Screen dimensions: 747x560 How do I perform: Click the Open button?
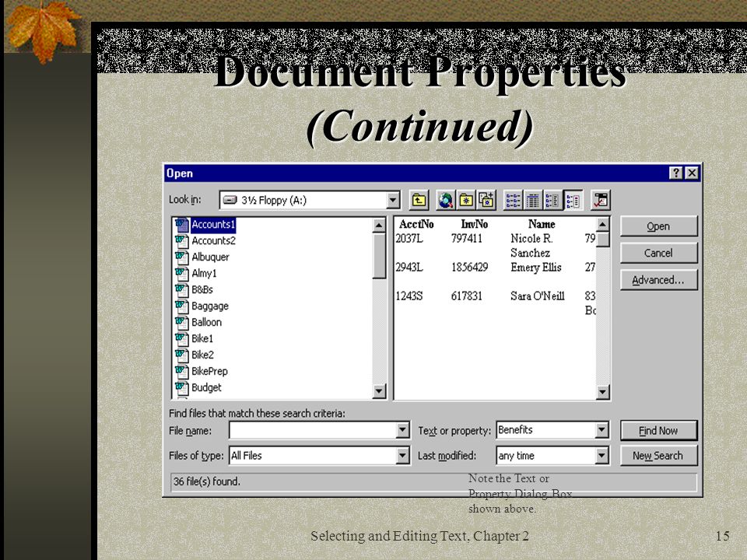coord(658,226)
